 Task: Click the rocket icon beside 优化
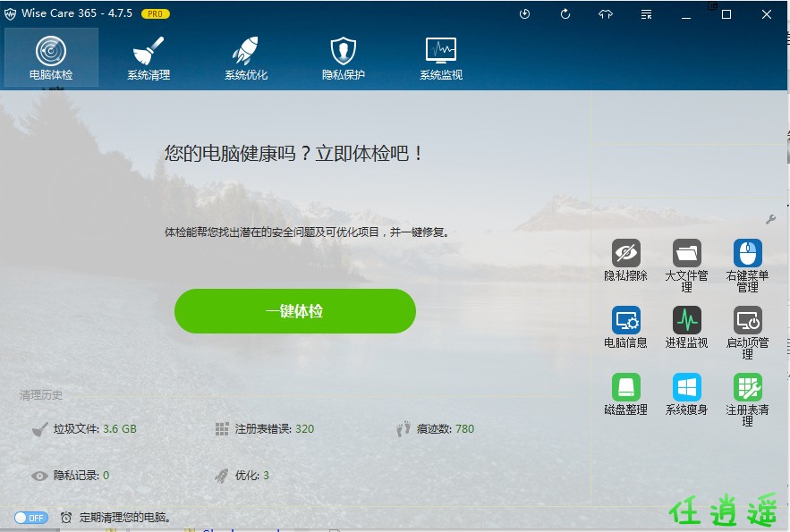coord(221,476)
